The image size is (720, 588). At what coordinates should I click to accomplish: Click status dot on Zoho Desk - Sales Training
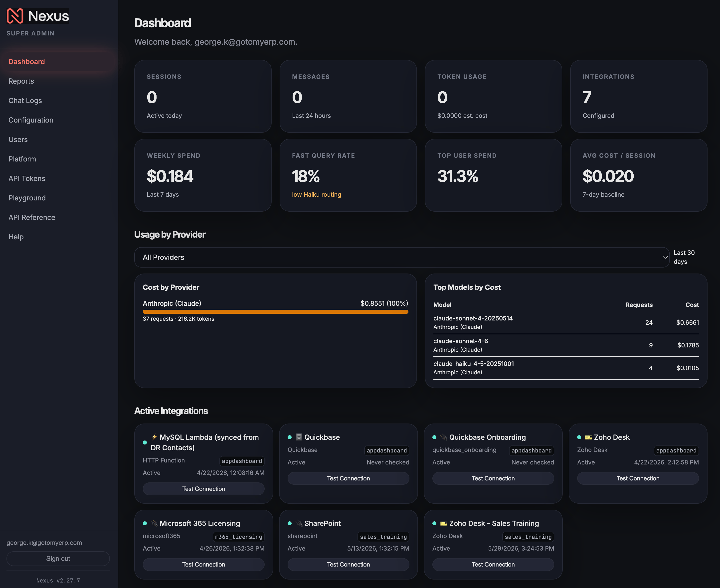pos(434,523)
